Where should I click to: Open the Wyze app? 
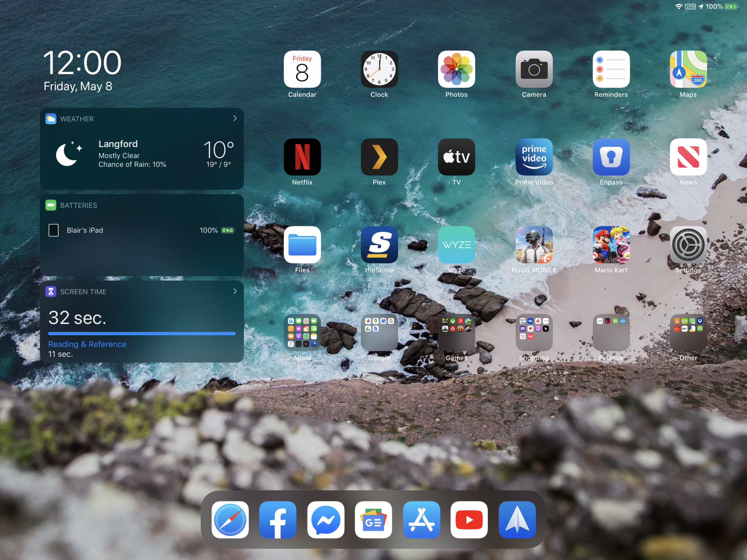click(x=456, y=245)
